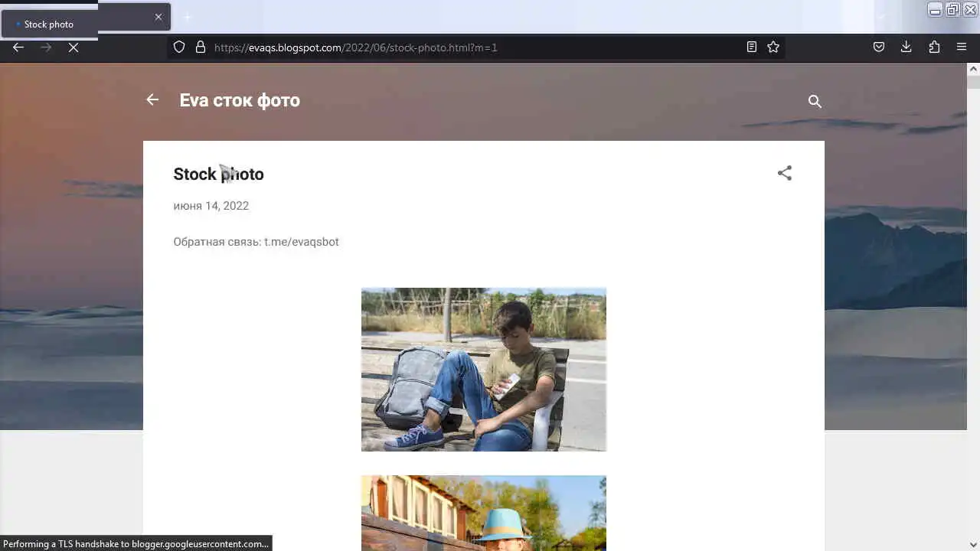The height and width of the screenshot is (551, 980).
Task: Click the URL address field
Action: pyautogui.click(x=475, y=47)
